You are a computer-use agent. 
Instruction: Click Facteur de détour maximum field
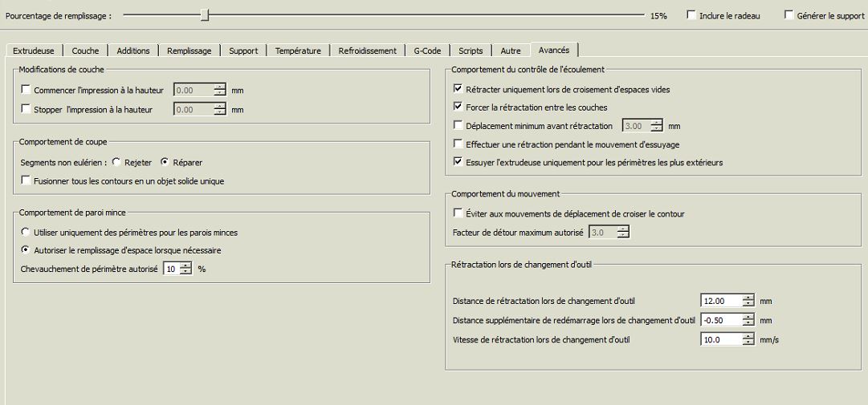(x=603, y=233)
